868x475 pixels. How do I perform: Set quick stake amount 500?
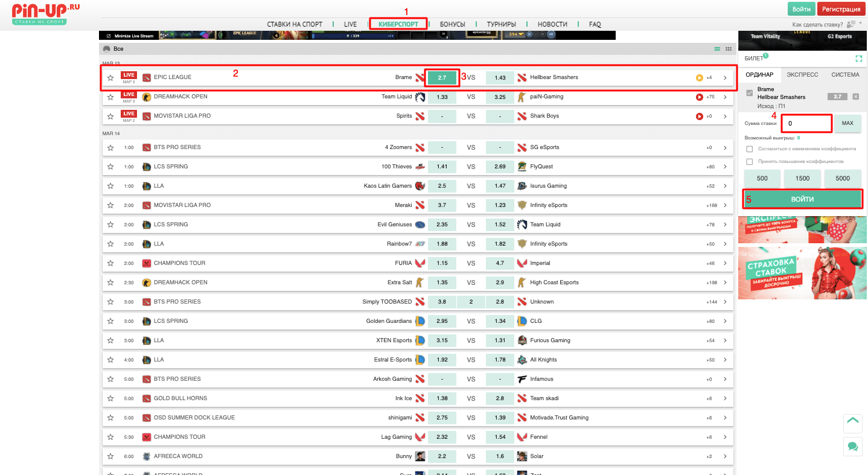[762, 179]
